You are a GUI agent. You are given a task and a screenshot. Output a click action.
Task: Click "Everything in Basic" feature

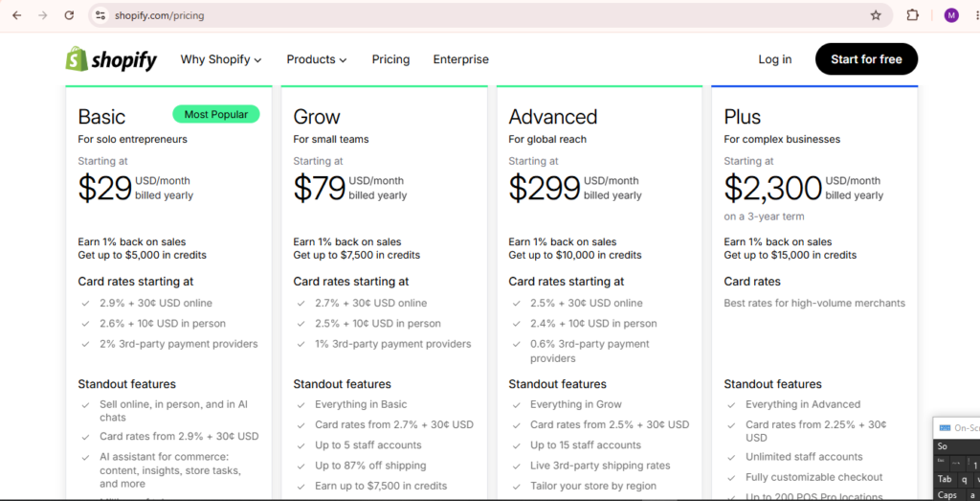(x=361, y=404)
